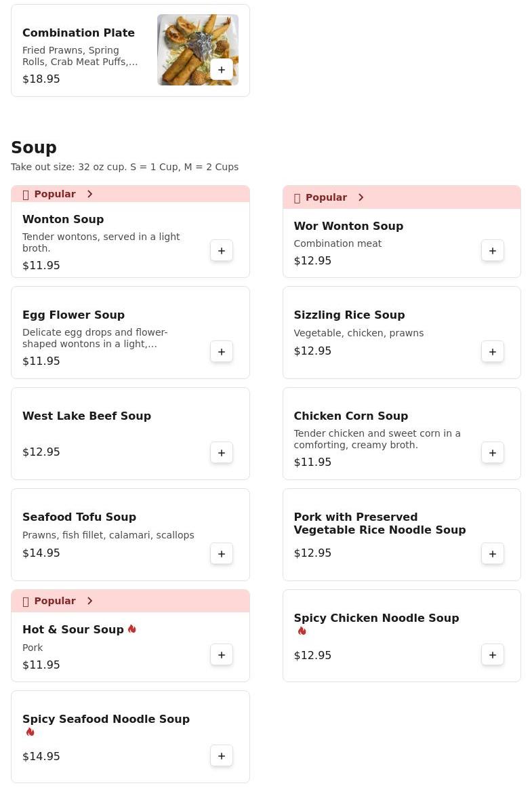Expand Popular chevron above Wor Wonton Soup

click(361, 197)
